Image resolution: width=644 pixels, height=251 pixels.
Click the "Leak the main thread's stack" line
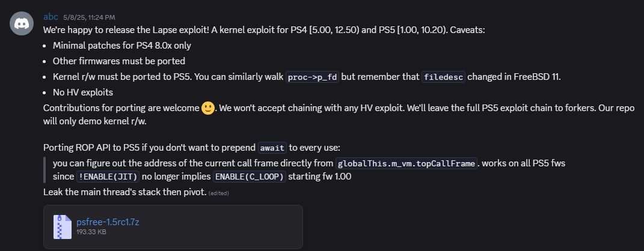point(124,192)
